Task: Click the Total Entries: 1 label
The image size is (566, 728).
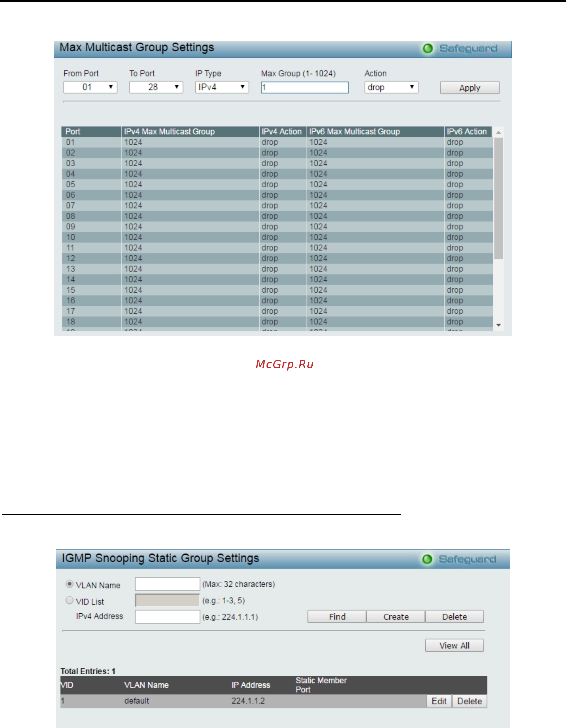Action: (88, 671)
